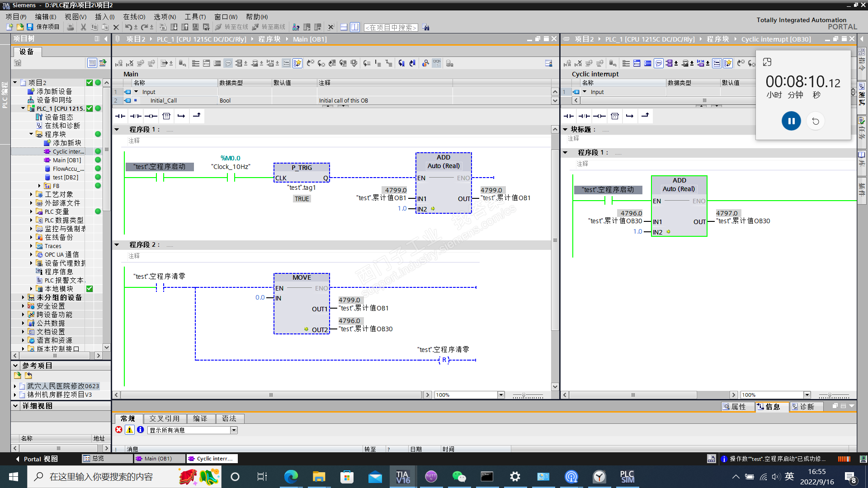Screen dimensions: 868x488
Task: Pause the stopwatch timer
Action: click(791, 121)
